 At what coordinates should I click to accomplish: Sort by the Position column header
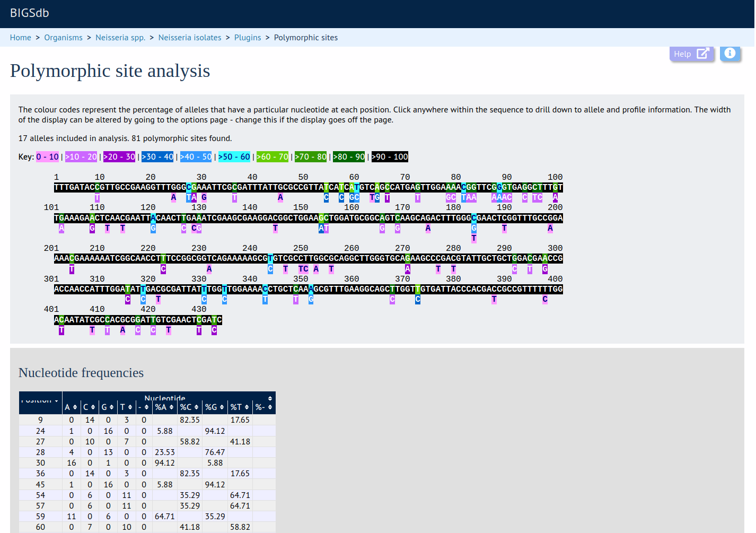[x=40, y=400]
